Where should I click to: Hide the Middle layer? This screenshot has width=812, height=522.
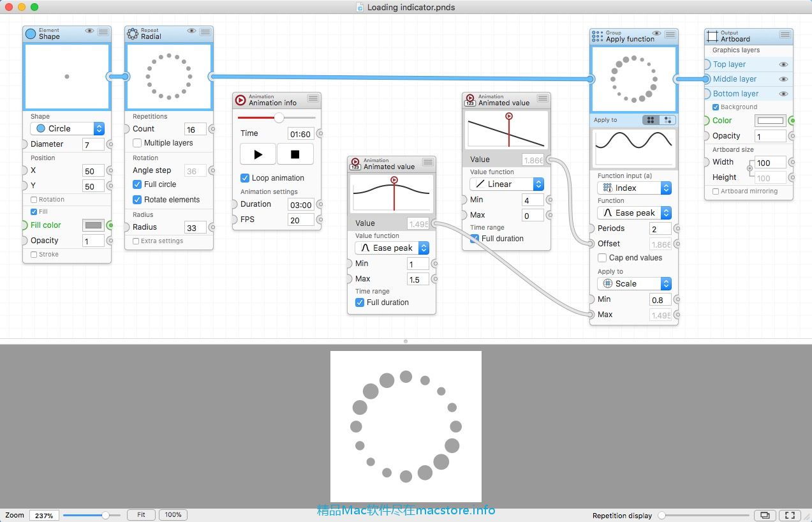[x=783, y=79]
